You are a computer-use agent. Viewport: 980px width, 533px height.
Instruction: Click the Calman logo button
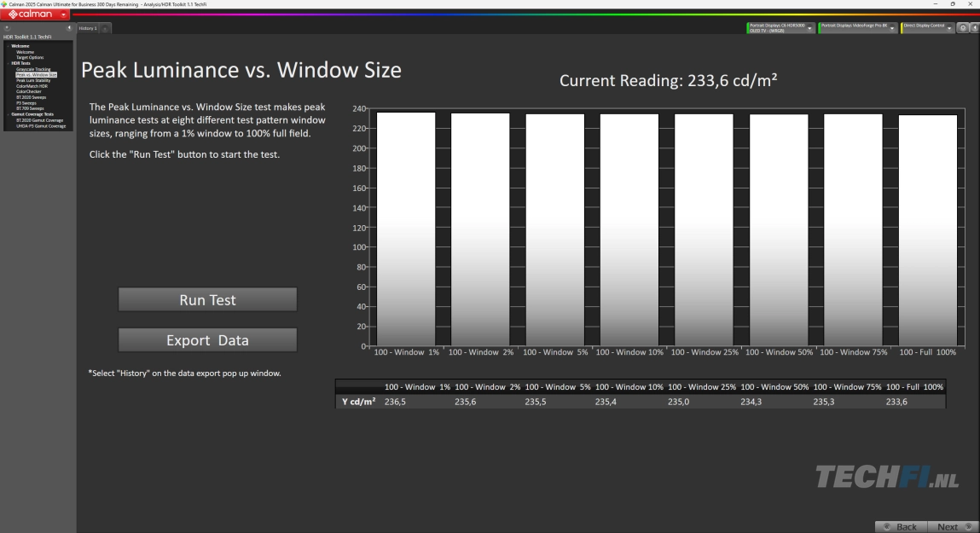pyautogui.click(x=31, y=14)
